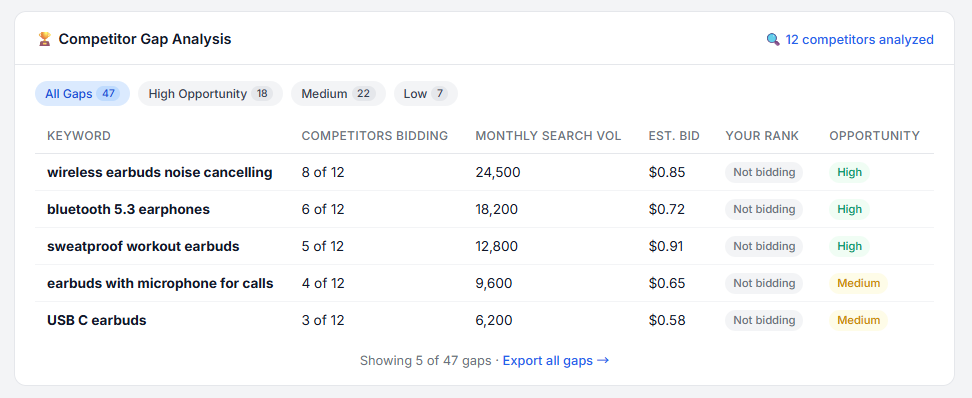Click the trophy icon beside Competitor Gap Analysis
This screenshot has width=972, height=398.
44,40
